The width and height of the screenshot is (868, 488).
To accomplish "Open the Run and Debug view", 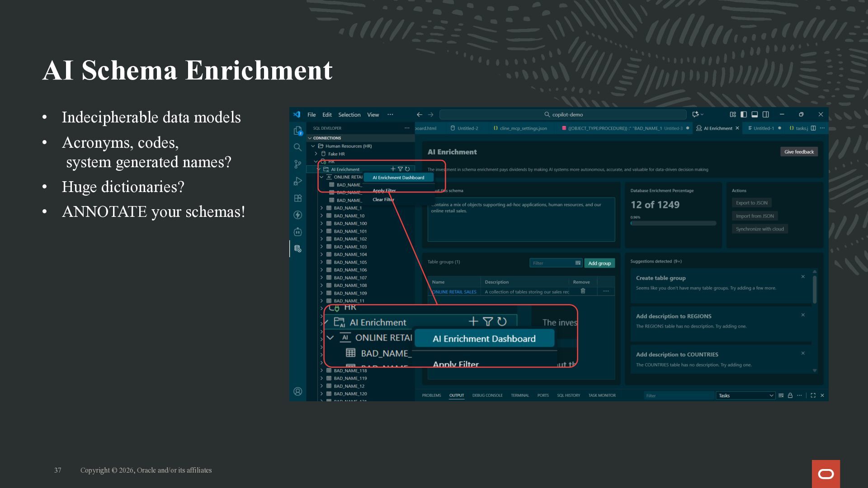I will [x=297, y=181].
